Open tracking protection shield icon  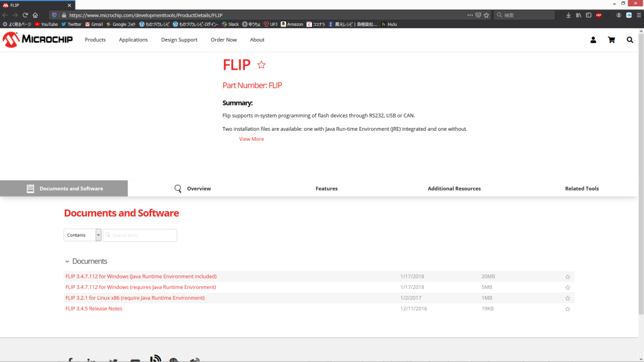click(x=54, y=15)
